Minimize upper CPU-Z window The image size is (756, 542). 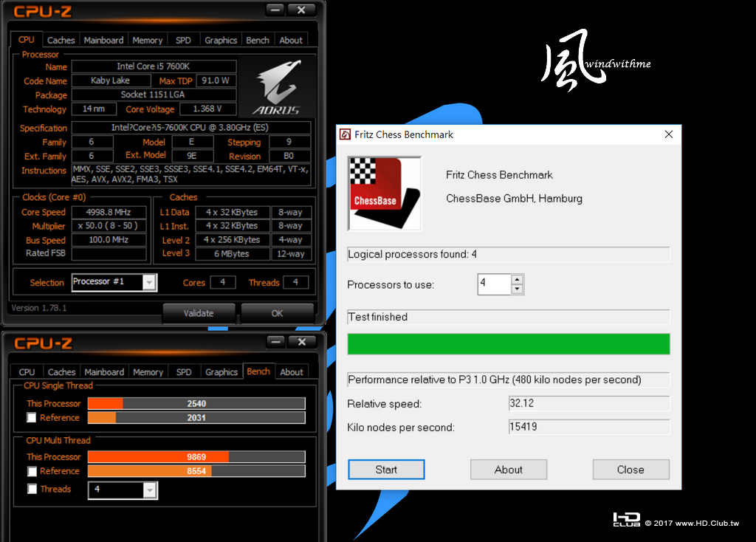[275, 10]
